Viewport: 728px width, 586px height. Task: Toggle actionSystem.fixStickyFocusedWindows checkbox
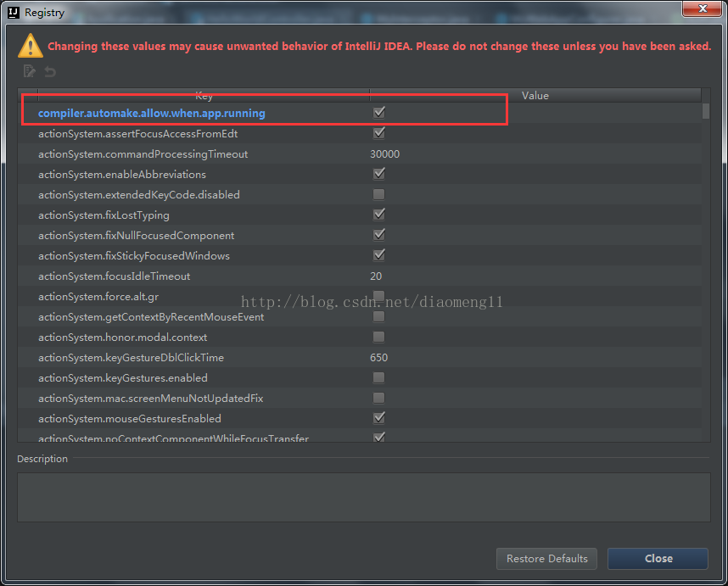(379, 255)
